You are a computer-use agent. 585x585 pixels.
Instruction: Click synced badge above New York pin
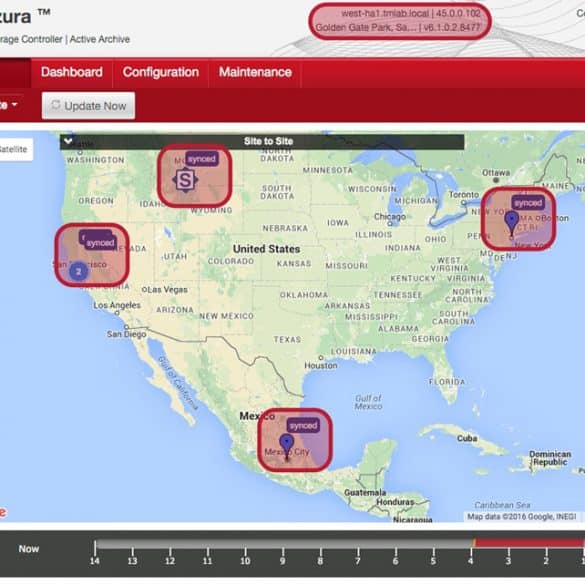pyautogui.click(x=528, y=203)
